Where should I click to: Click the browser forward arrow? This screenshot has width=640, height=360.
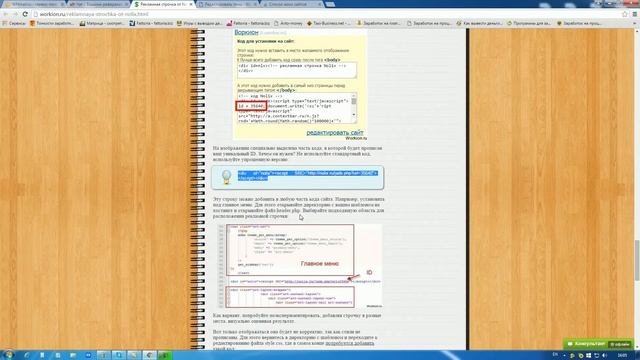[15, 14]
